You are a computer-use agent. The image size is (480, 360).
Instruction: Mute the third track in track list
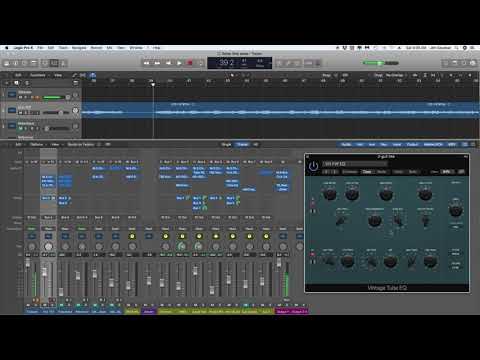[x=21, y=128]
